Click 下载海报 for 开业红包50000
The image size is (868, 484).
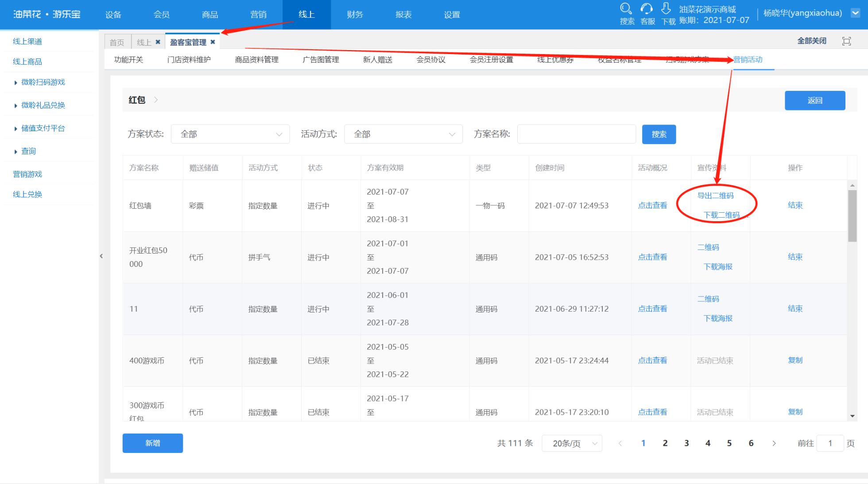[718, 267]
